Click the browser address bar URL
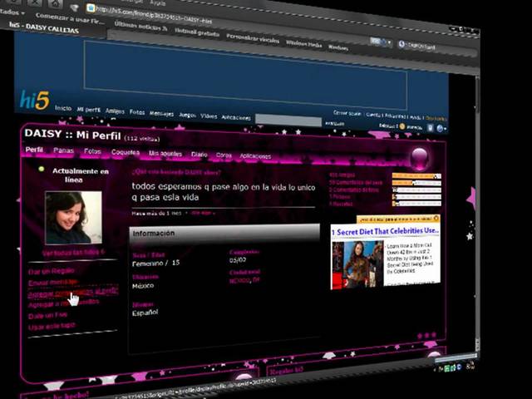Viewport: 532px width, 399px height. (154, 15)
